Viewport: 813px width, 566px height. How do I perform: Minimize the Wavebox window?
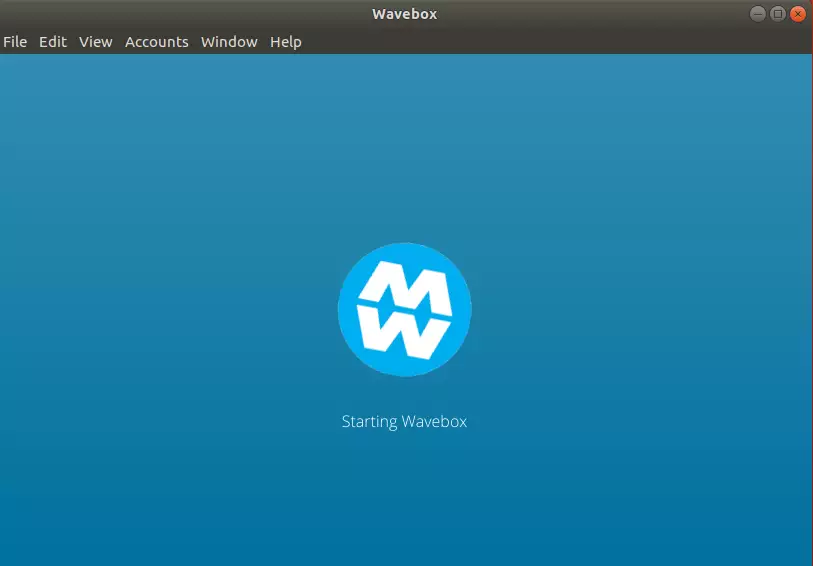point(758,14)
